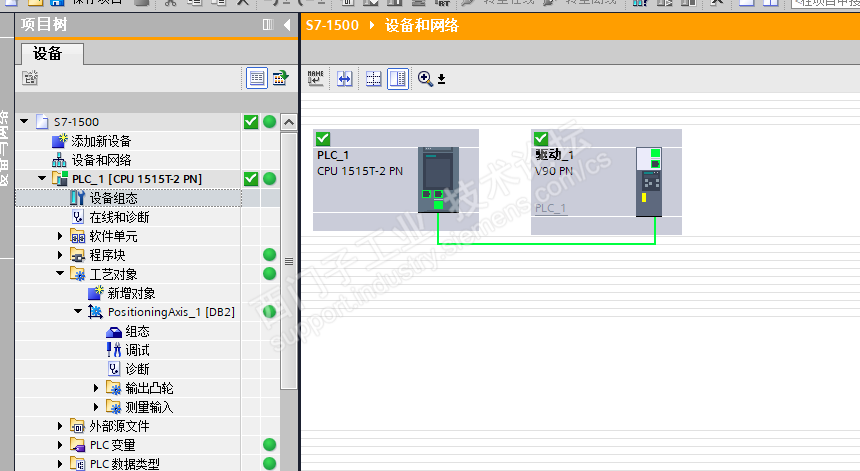The width and height of the screenshot is (860, 471).
Task: Open 添加新设备 in the project tree
Action: (x=101, y=141)
